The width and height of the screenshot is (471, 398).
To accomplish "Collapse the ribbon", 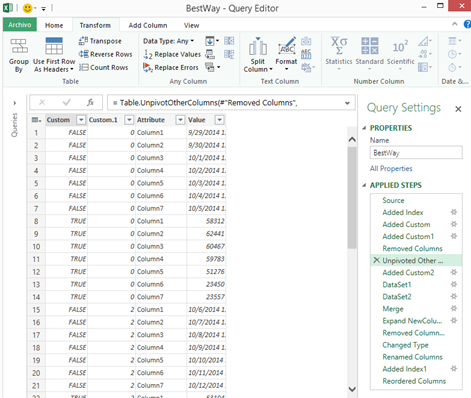I will (454, 24).
